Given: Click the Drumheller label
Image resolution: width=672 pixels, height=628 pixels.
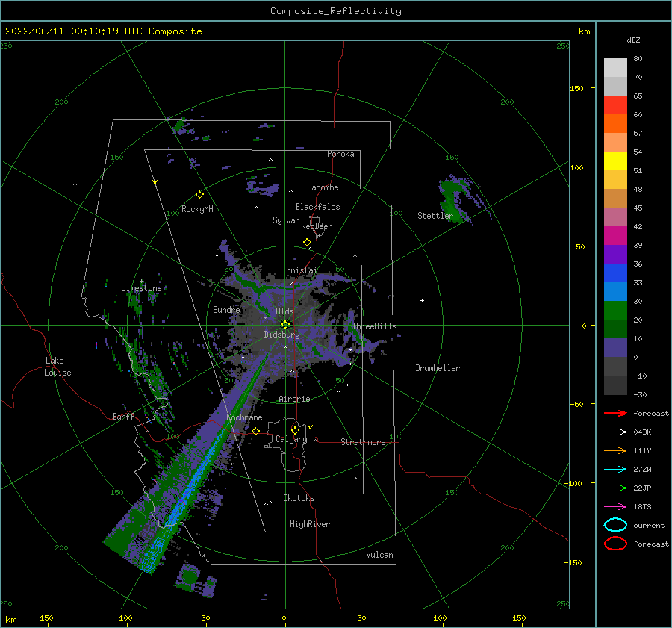Looking at the screenshot, I should point(438,368).
